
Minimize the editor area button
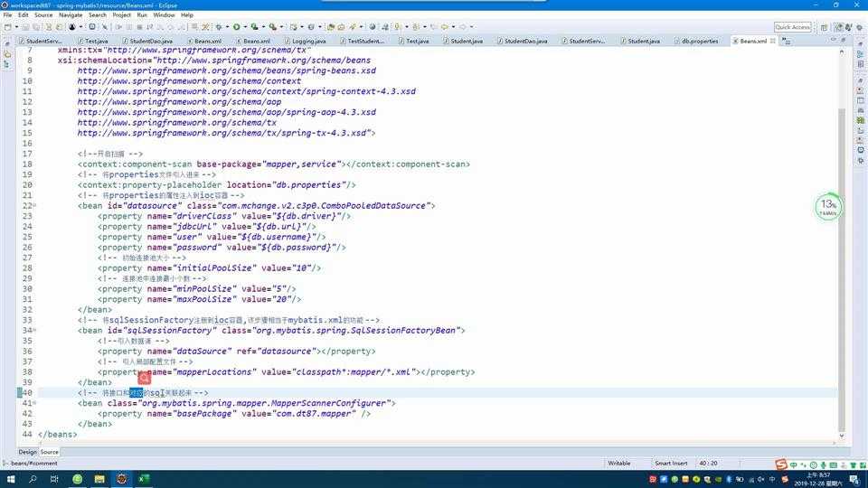pos(834,40)
